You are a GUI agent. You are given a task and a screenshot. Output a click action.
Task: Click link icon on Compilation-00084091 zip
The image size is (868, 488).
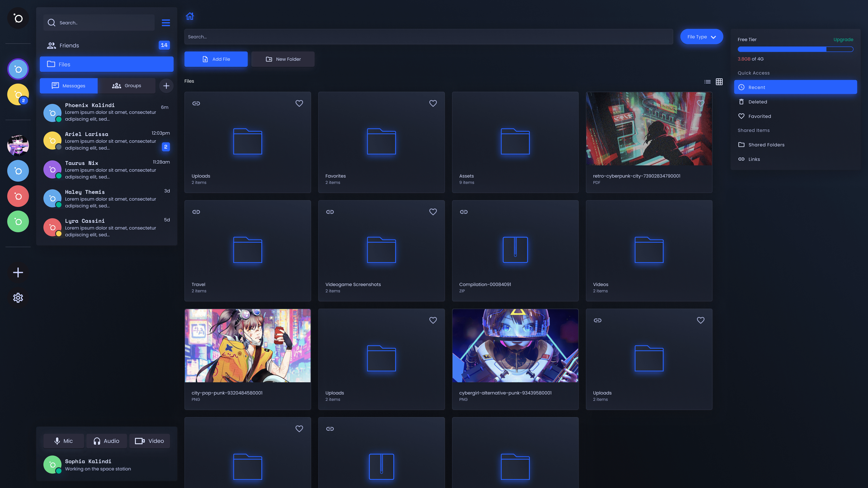coord(464,212)
